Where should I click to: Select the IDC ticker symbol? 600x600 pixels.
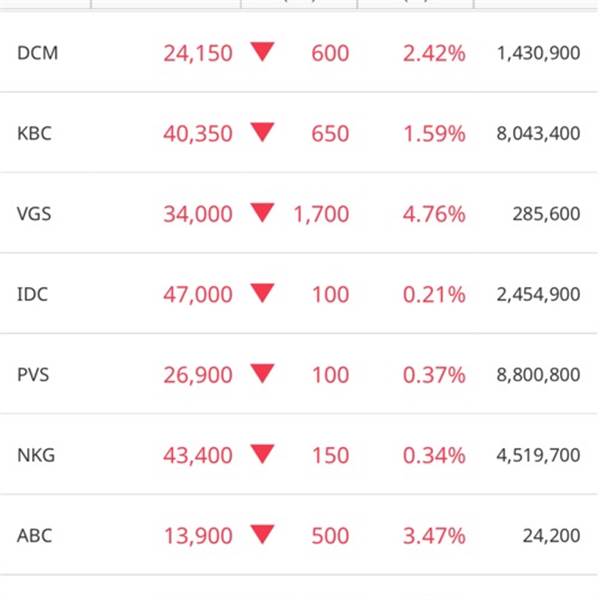(33, 295)
